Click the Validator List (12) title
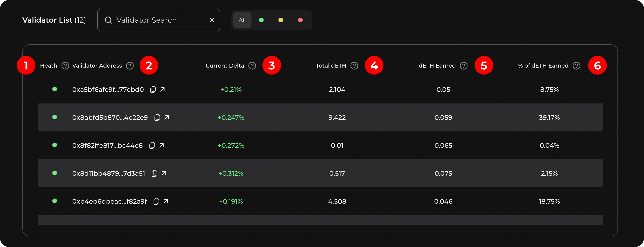644x247 pixels. coord(54,20)
